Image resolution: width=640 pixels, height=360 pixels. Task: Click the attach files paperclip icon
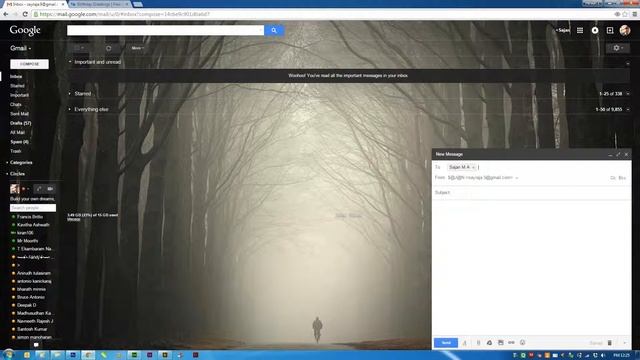[478, 343]
